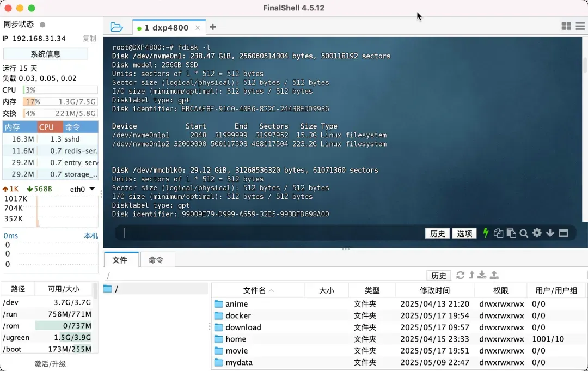The width and height of the screenshot is (588, 371).
Task: Select the /dev disk usage row
Action: pos(47,302)
